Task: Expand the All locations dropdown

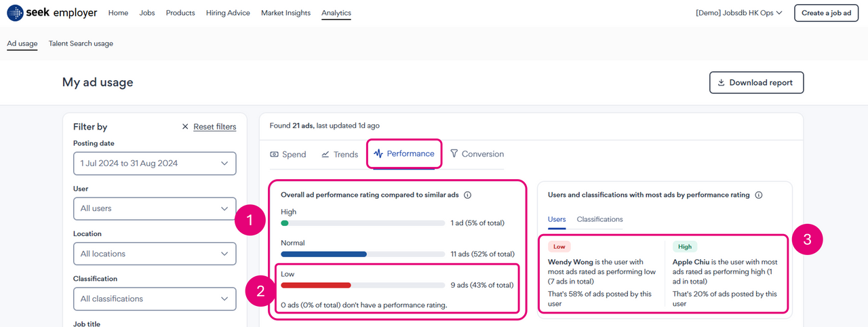Action: click(155, 254)
